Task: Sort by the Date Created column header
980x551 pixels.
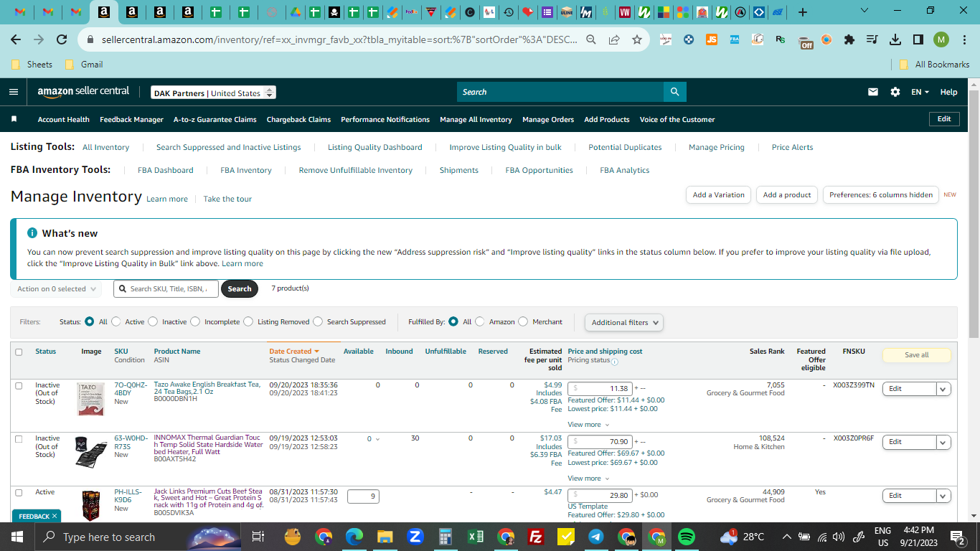Action: coord(294,352)
